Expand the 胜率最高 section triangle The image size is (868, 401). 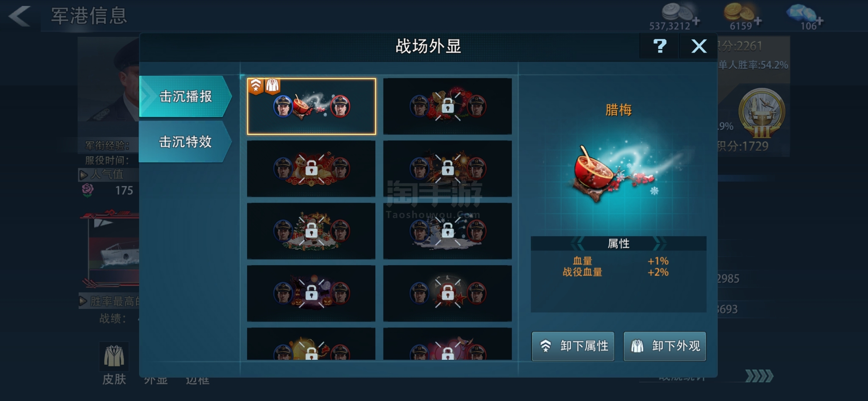pyautogui.click(x=83, y=301)
